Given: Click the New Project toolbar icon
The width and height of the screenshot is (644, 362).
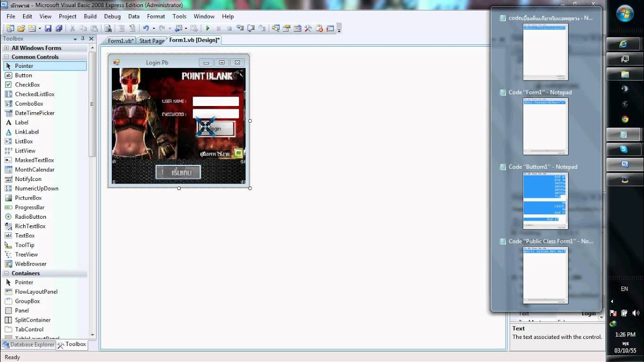Looking at the screenshot, I should 10,29.
